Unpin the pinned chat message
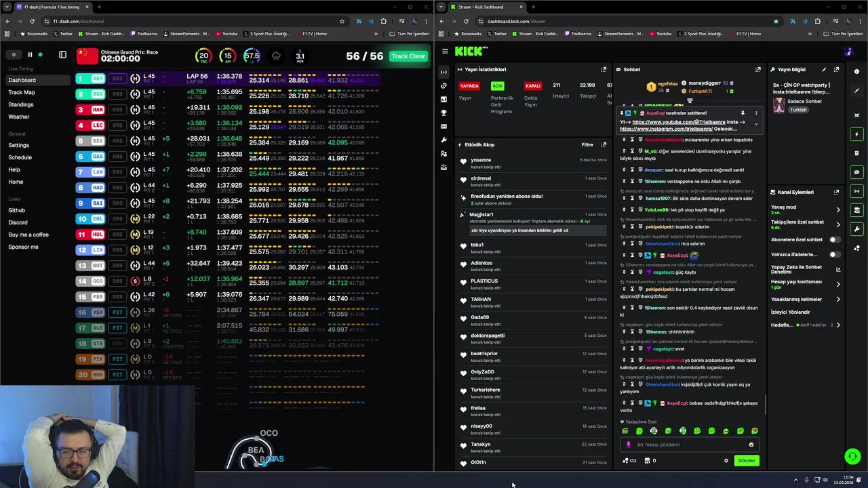The width and height of the screenshot is (868, 488). tap(743, 113)
